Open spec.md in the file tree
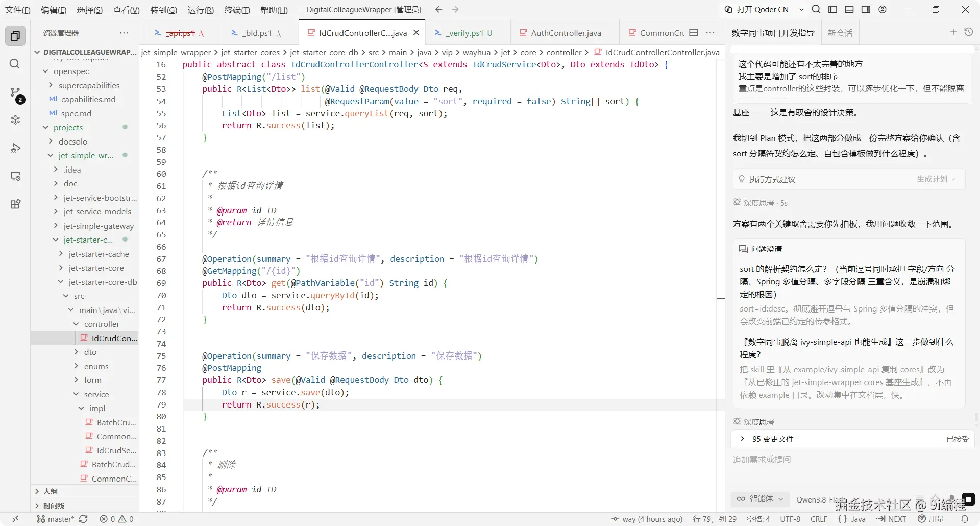 pyautogui.click(x=76, y=113)
